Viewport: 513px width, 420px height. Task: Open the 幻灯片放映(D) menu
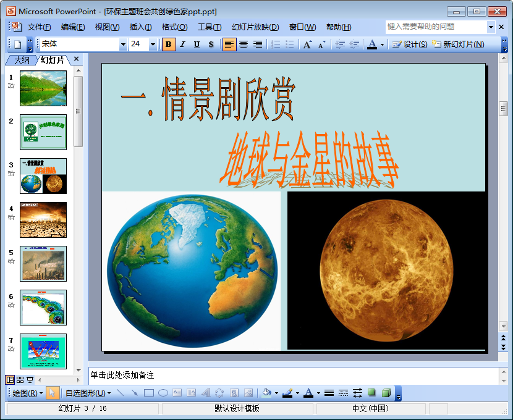(x=255, y=27)
